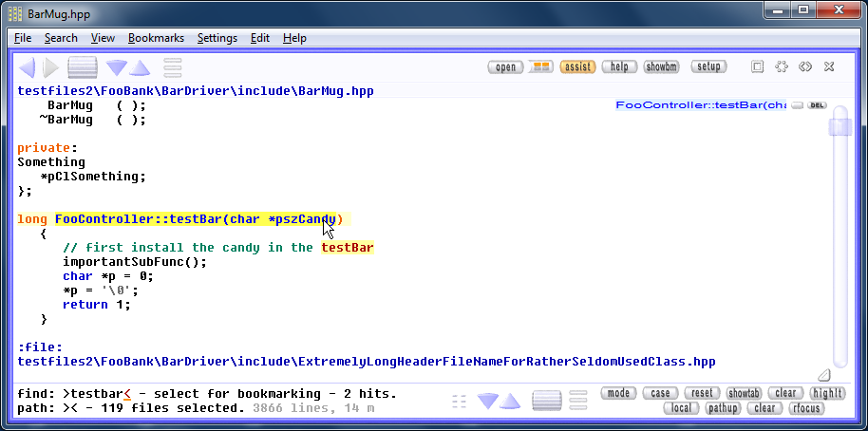Click the DEL button beside the bookmark

pyautogui.click(x=817, y=105)
